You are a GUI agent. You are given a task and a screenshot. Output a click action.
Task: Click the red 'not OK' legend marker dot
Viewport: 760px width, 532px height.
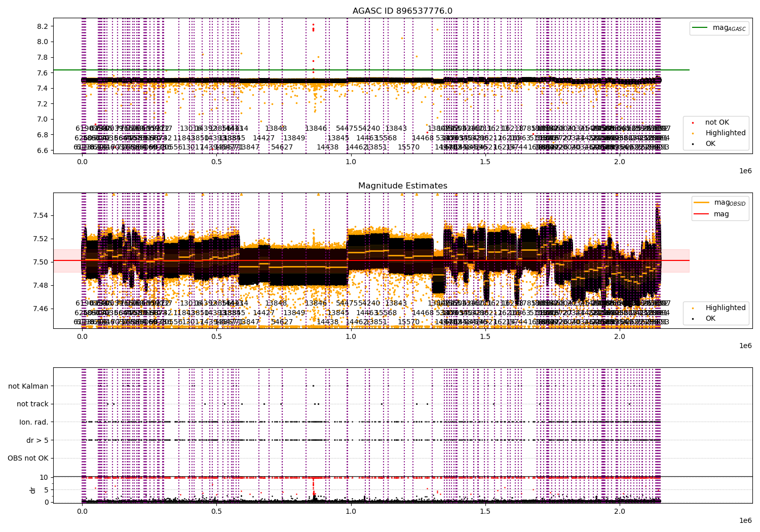pos(693,123)
